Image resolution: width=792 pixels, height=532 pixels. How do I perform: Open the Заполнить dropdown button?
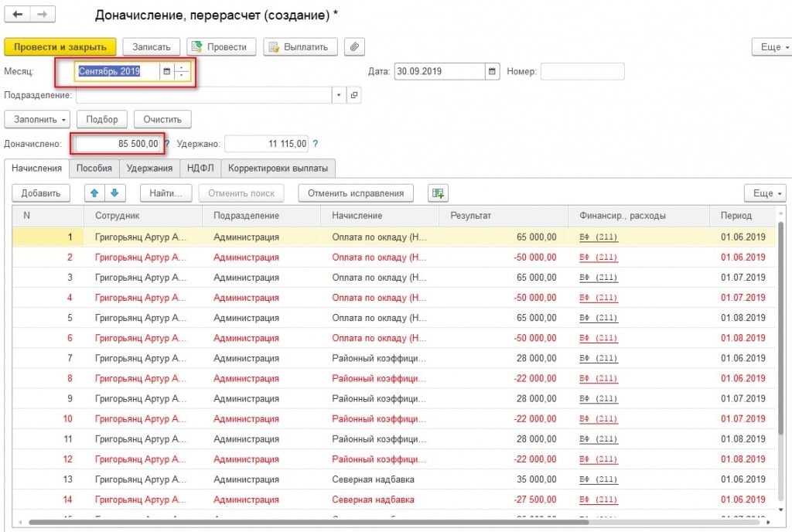pos(37,119)
